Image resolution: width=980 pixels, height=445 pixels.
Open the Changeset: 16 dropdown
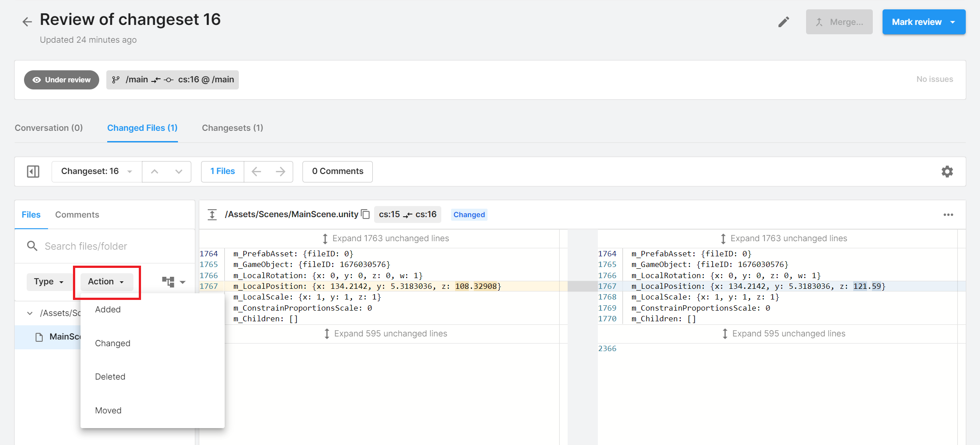tap(97, 171)
